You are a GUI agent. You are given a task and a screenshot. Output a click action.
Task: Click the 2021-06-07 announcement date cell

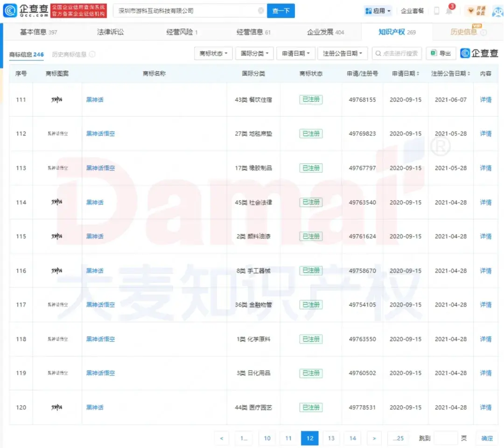click(451, 99)
